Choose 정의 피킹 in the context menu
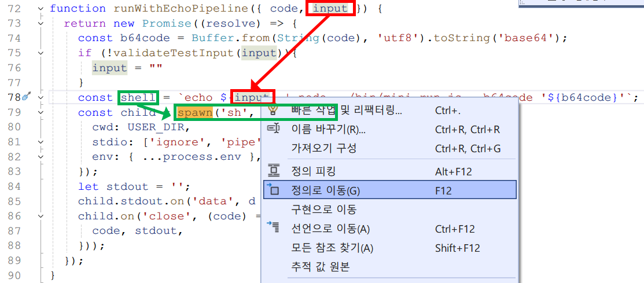This screenshot has height=283, width=644. click(x=389, y=171)
